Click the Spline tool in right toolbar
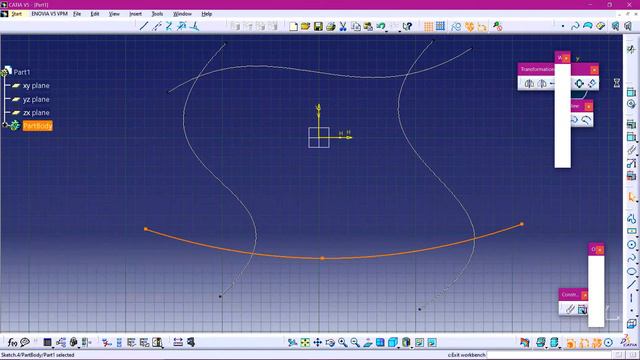The width and height of the screenshot is (640, 360). (631, 258)
